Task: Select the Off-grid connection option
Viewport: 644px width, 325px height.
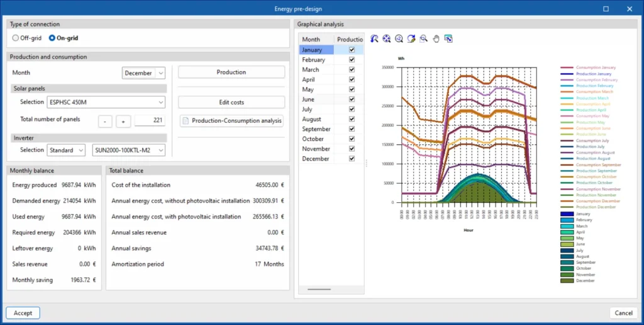Action: click(x=16, y=38)
